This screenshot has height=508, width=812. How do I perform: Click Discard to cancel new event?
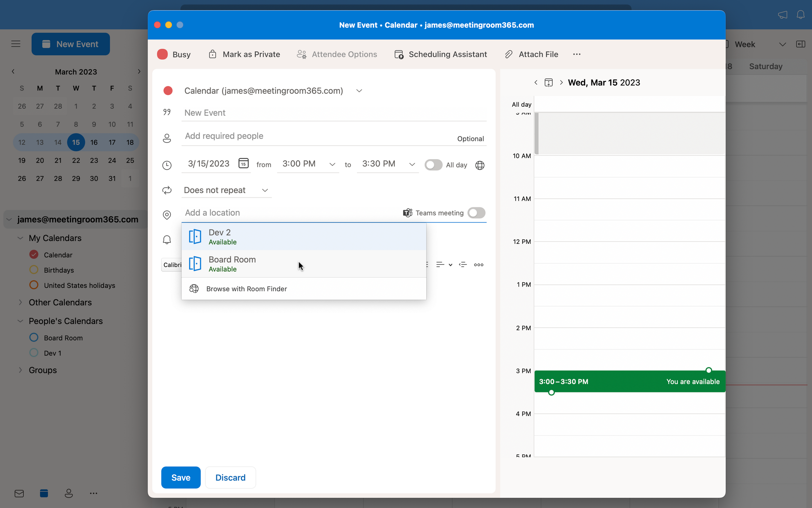pyautogui.click(x=230, y=478)
